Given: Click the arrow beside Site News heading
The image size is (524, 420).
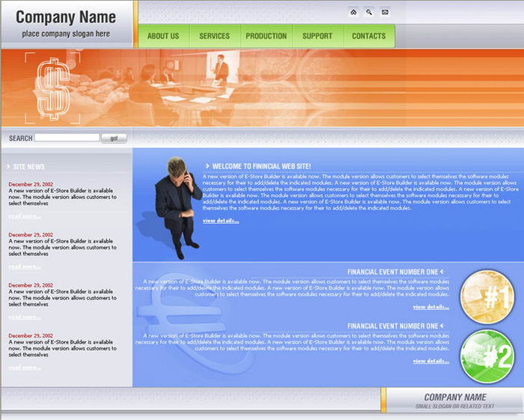Looking at the screenshot, I should pyautogui.click(x=8, y=167).
